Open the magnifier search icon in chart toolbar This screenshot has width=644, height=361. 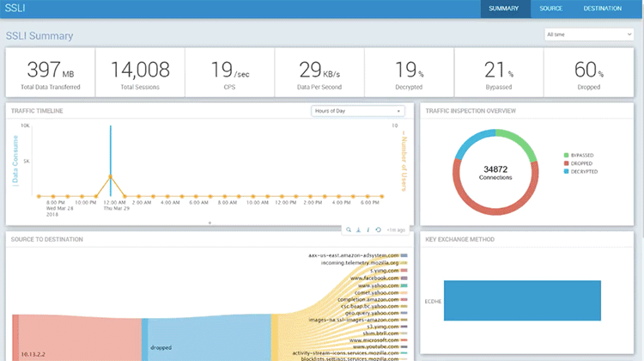[349, 229]
